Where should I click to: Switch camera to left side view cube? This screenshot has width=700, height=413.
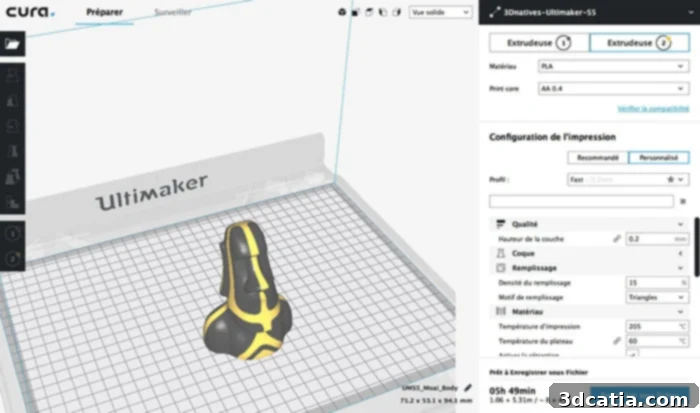383,12
